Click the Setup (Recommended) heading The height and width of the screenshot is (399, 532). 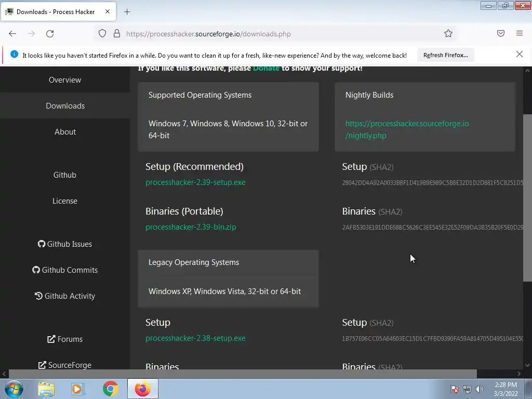tap(194, 167)
